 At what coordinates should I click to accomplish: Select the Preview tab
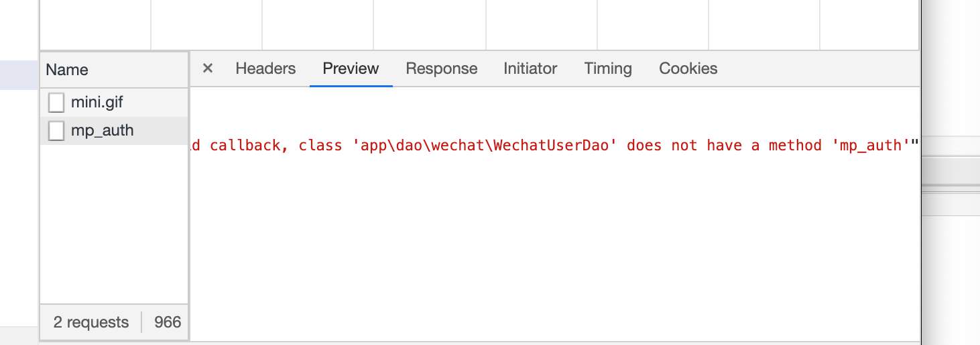tap(351, 68)
